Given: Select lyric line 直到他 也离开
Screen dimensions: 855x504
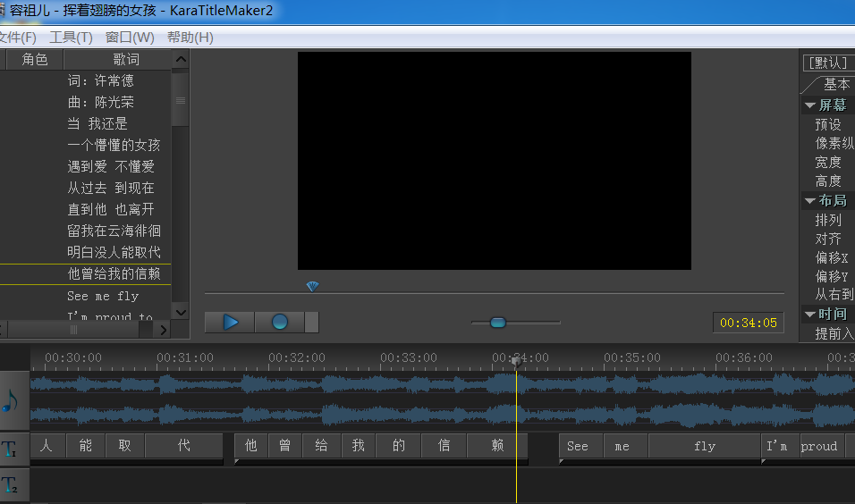Looking at the screenshot, I should (x=111, y=209).
